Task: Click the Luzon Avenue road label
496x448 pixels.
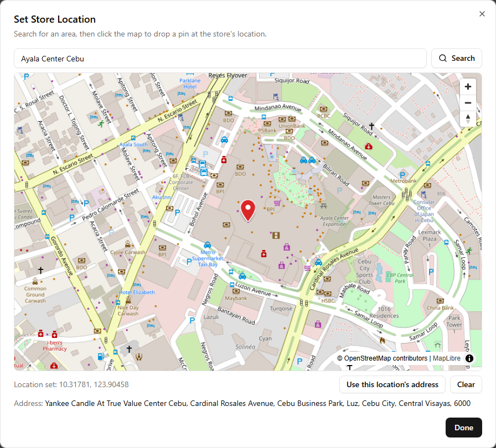Action: [253, 289]
